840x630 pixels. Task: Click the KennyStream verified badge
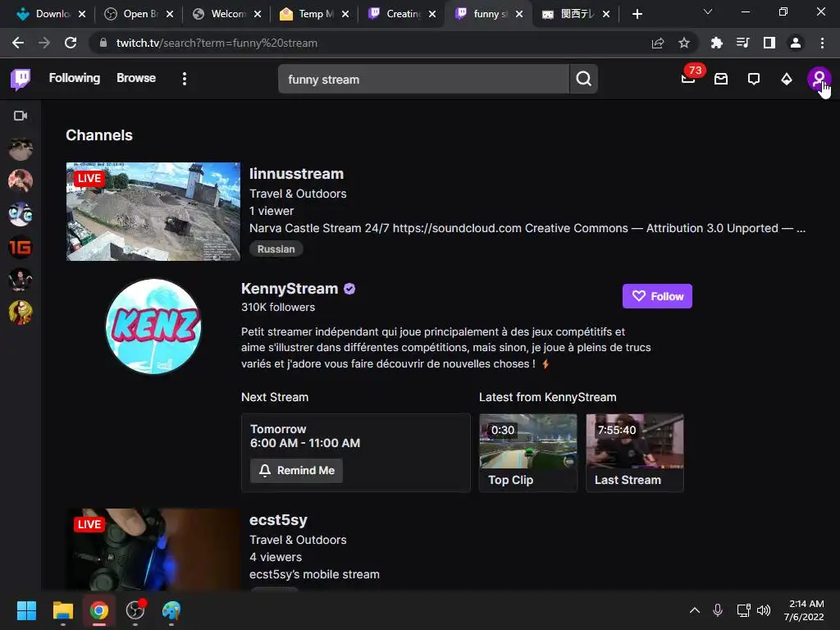pyautogui.click(x=349, y=289)
